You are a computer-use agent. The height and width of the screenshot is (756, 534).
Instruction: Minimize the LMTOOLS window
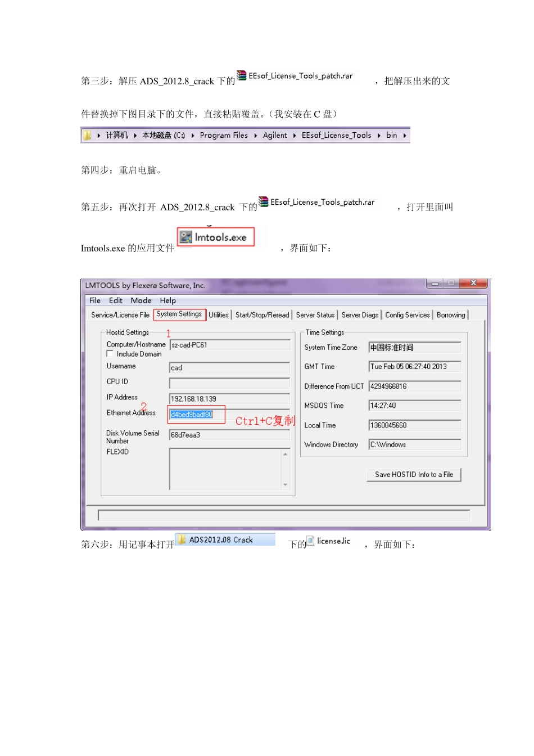pos(435,283)
